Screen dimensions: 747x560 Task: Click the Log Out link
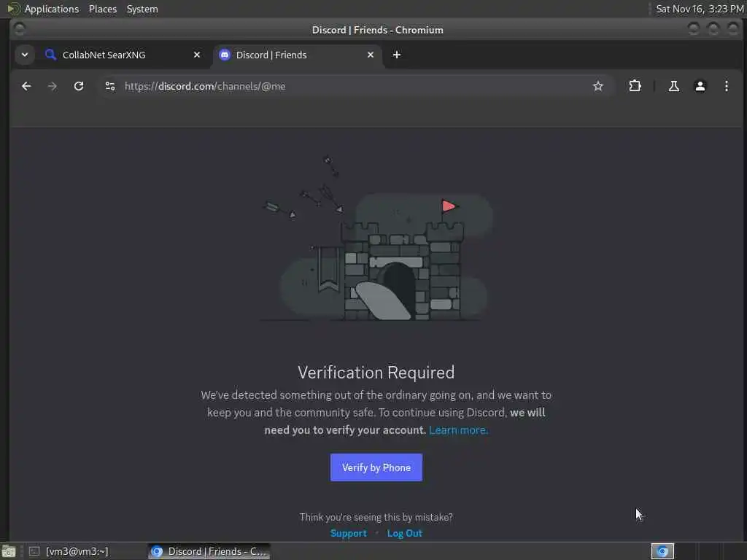click(x=404, y=533)
